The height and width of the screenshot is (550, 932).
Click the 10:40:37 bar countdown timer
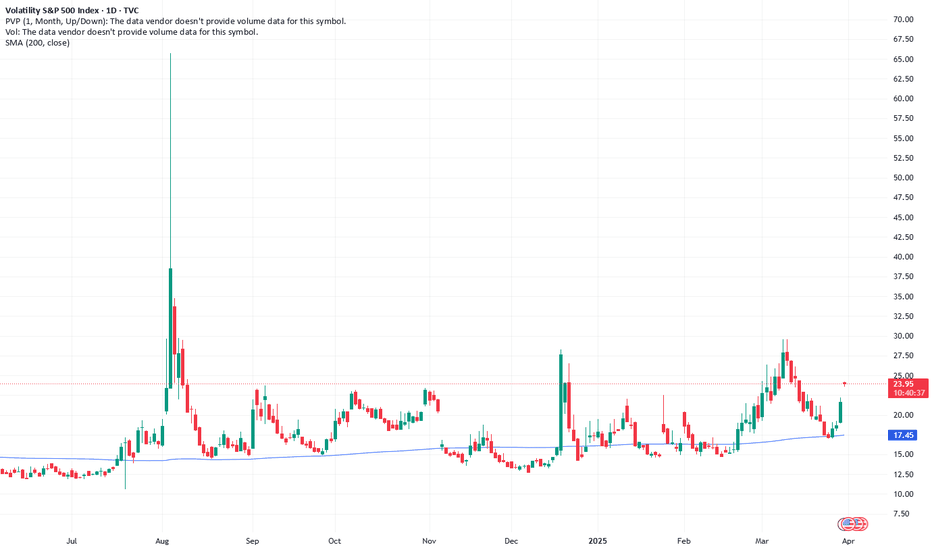point(908,393)
